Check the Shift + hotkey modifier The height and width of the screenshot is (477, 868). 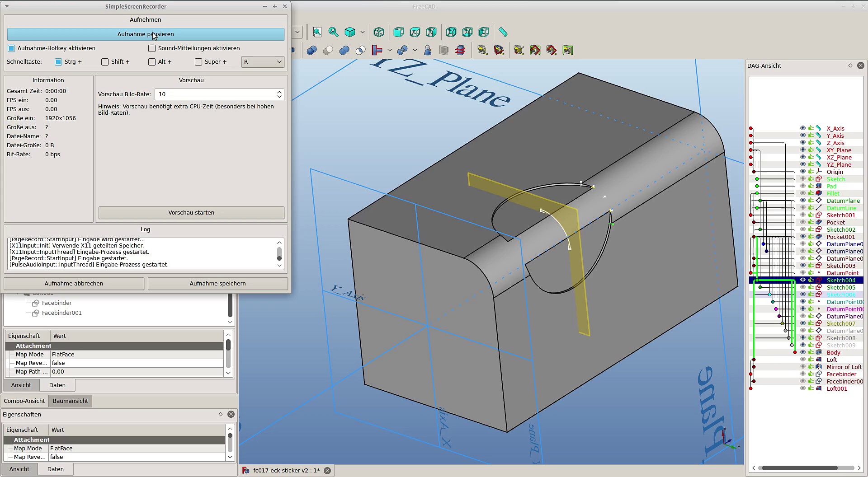pyautogui.click(x=105, y=62)
